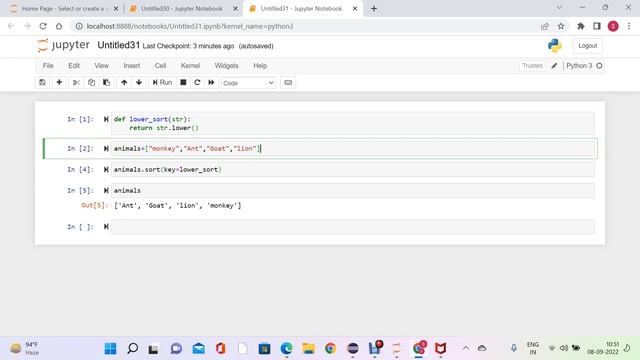The image size is (640, 360).
Task: Click the Trusted notebook indicator
Action: click(x=532, y=65)
